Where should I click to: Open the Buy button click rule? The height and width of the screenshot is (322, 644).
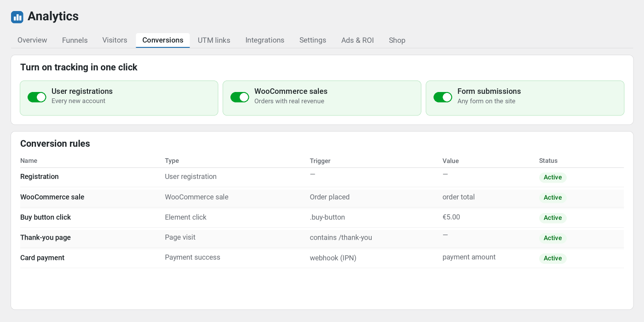point(46,217)
